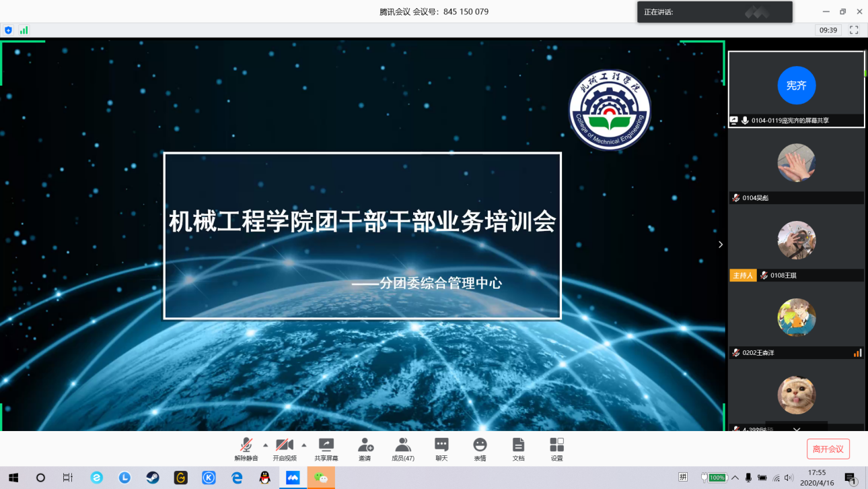868x489 pixels.
Task: Click the 09:39 meeting timer
Action: point(828,30)
